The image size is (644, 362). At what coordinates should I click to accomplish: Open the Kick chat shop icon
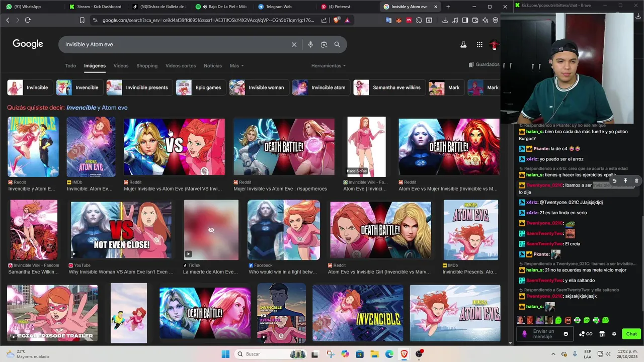[x=602, y=334]
